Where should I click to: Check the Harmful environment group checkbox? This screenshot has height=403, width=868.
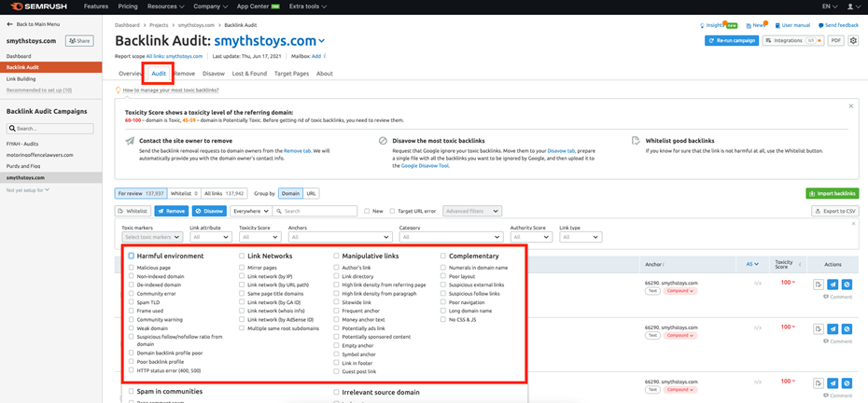pyautogui.click(x=132, y=256)
